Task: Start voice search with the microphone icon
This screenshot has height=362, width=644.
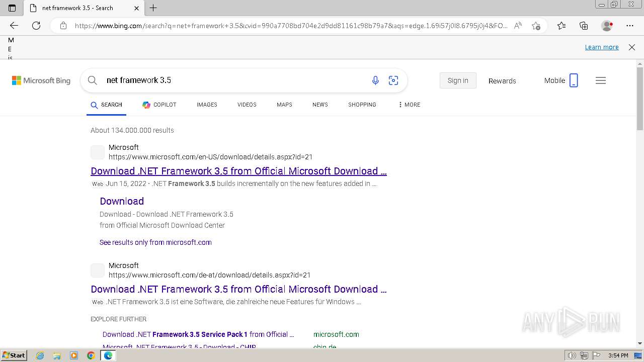Action: click(375, 80)
